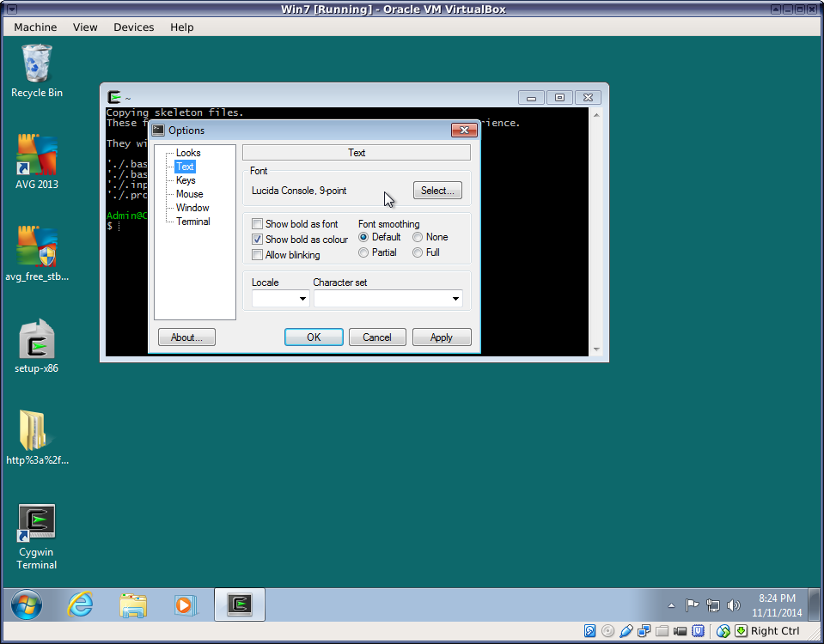Open the Locale dropdown
Screen dimensions: 824x644
coord(281,298)
